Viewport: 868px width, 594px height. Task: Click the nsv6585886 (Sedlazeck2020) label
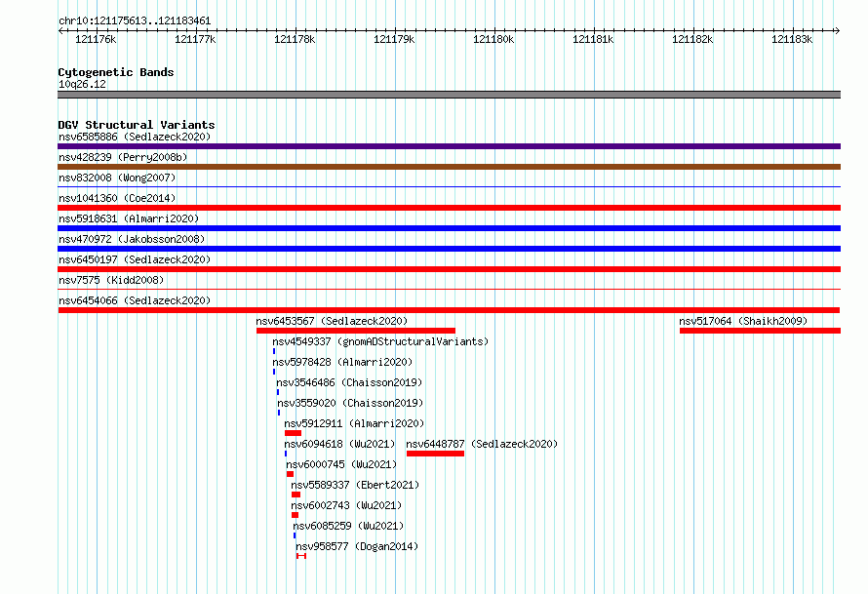pos(135,137)
